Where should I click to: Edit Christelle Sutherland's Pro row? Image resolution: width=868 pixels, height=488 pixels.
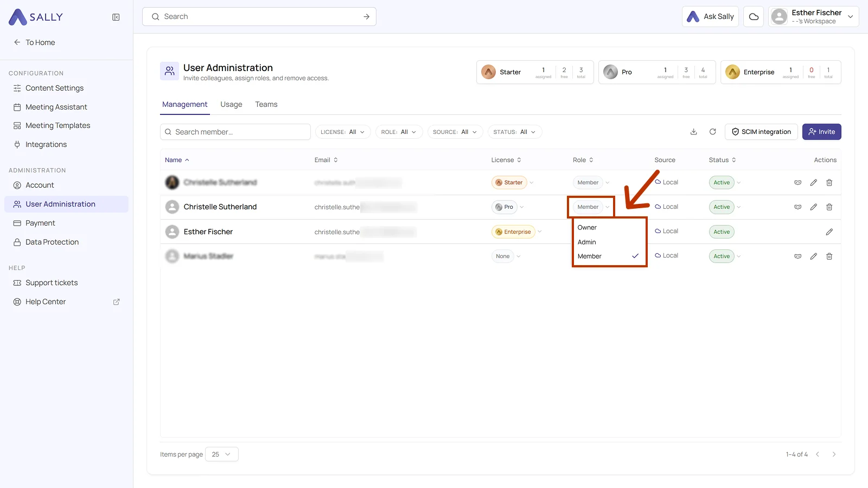pos(813,207)
